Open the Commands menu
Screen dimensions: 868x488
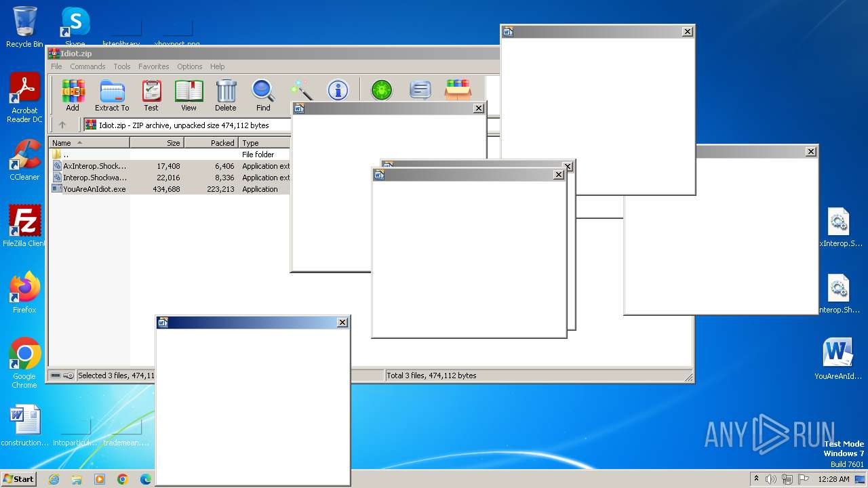87,66
